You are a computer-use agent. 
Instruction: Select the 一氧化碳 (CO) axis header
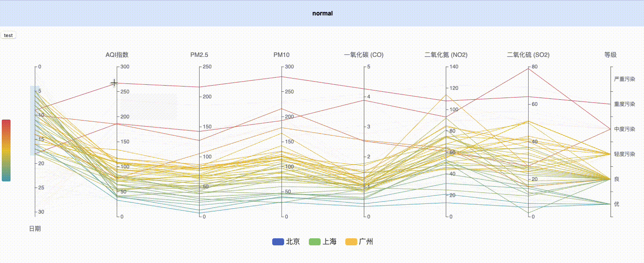pyautogui.click(x=365, y=55)
